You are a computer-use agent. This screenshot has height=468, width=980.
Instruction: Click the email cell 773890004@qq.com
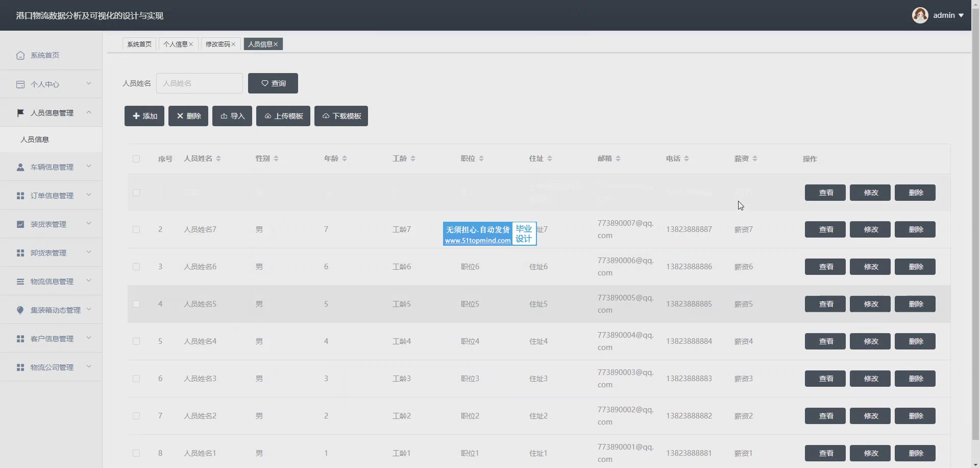(625, 341)
